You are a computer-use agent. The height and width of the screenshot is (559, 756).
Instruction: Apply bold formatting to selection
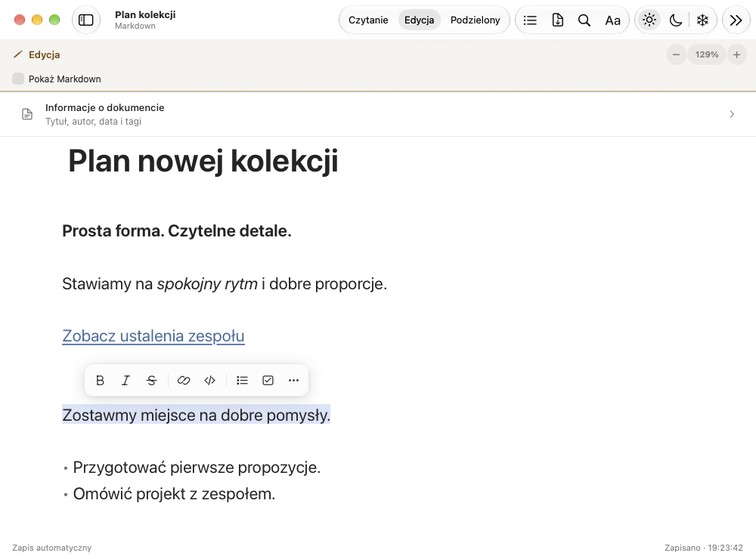click(100, 380)
